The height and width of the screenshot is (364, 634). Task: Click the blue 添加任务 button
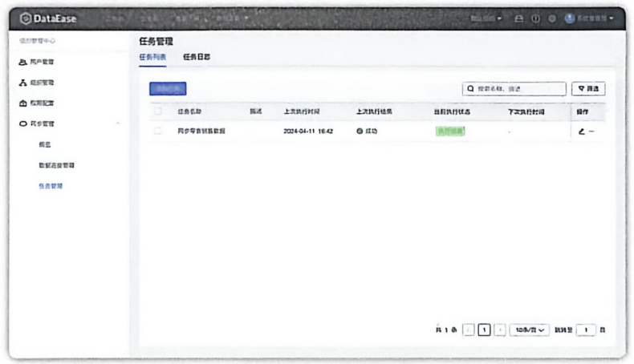[168, 89]
